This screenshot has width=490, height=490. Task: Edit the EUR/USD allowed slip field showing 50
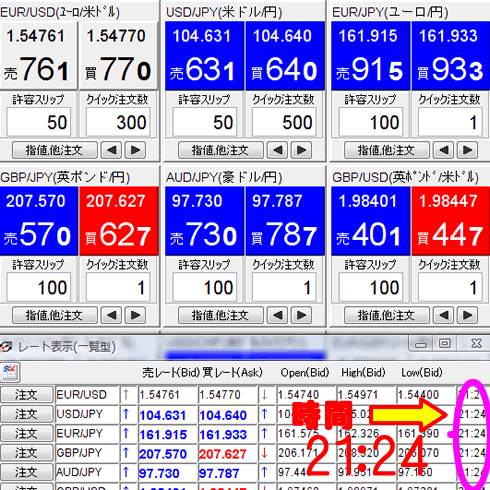point(39,122)
